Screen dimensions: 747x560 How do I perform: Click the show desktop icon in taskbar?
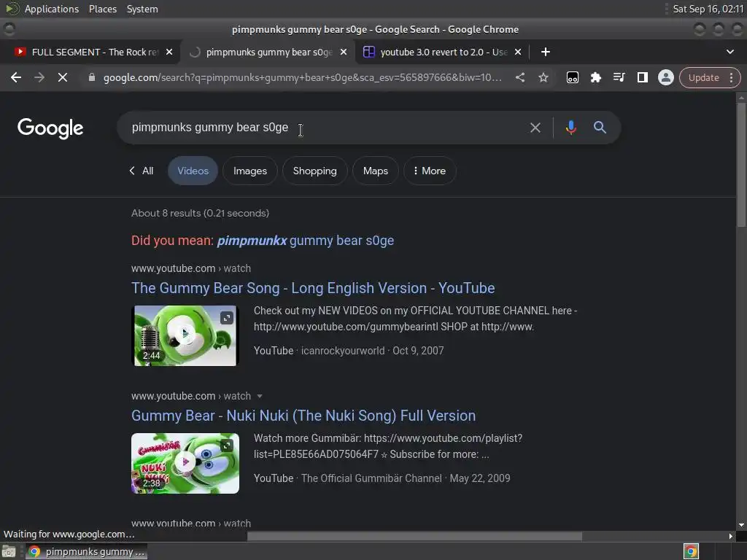(x=9, y=552)
